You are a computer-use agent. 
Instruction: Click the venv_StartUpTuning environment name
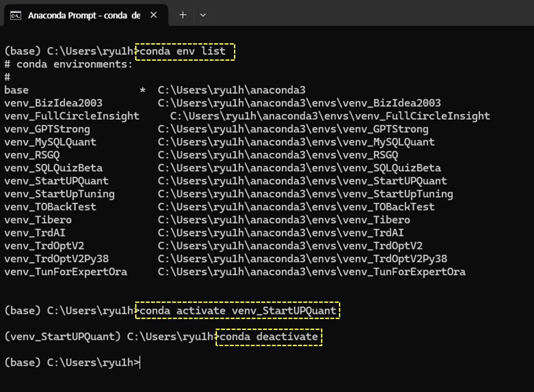[x=59, y=194]
